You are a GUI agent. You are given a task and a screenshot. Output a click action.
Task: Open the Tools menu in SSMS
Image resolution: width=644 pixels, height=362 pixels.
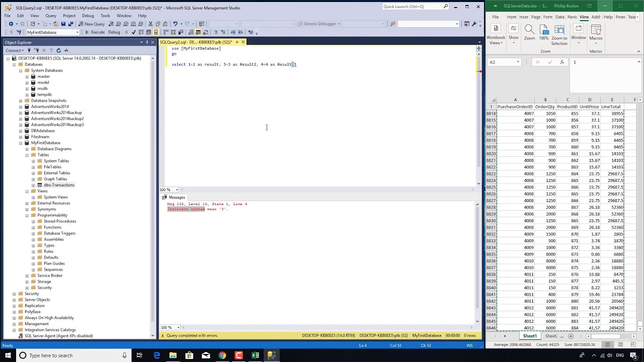[x=105, y=16]
